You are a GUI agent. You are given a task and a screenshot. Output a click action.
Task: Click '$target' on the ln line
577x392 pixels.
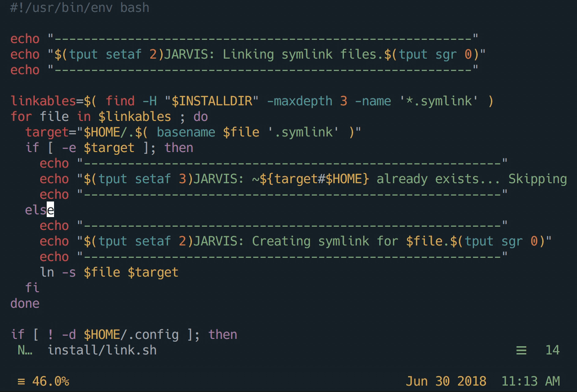point(153,272)
